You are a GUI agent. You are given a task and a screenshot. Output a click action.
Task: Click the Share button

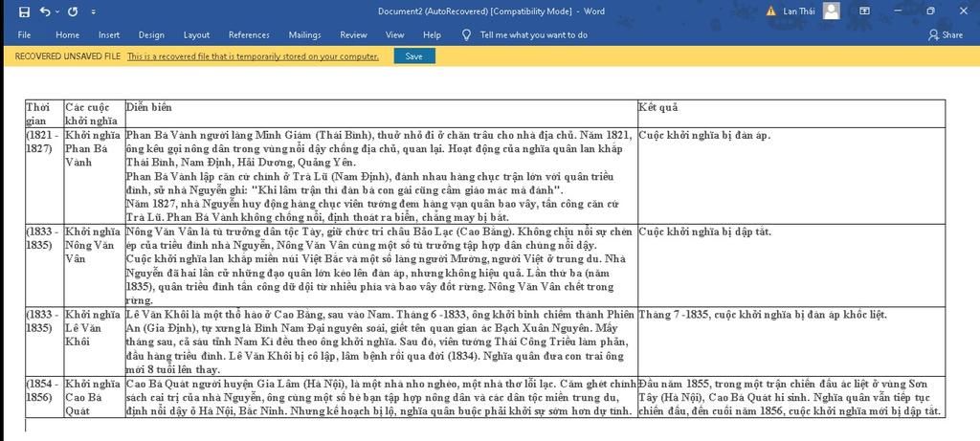[946, 35]
